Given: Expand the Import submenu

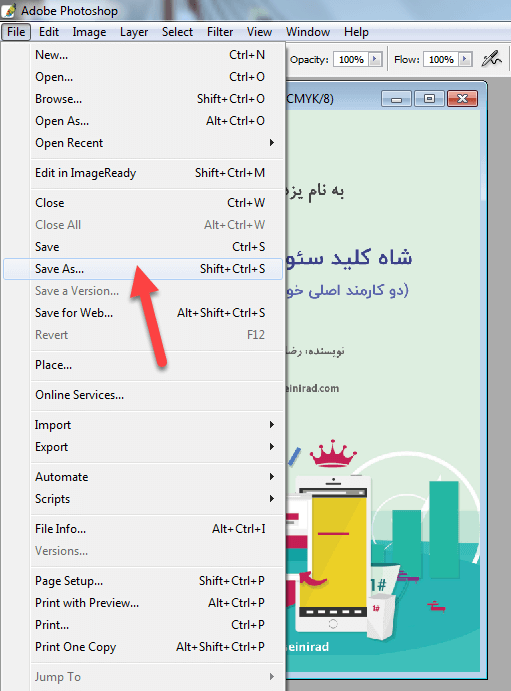Looking at the screenshot, I should [x=143, y=425].
